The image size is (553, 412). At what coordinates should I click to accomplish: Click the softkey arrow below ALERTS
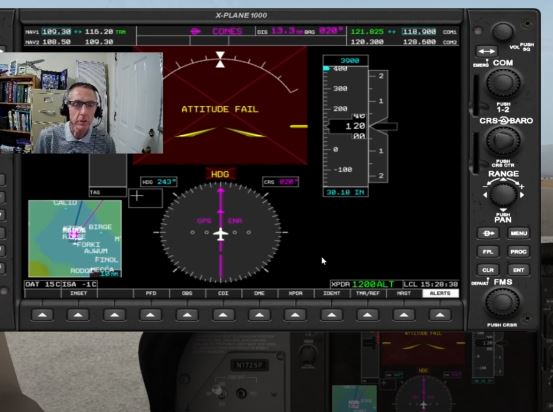440,315
